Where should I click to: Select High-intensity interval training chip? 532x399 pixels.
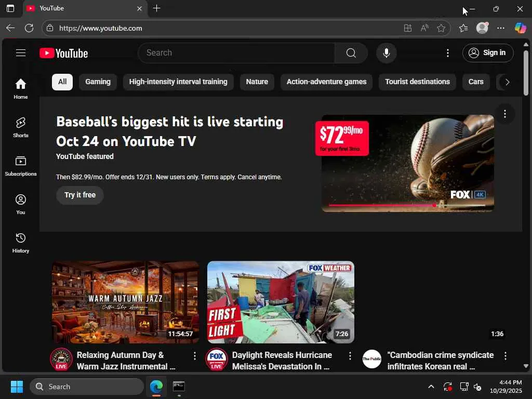178,82
